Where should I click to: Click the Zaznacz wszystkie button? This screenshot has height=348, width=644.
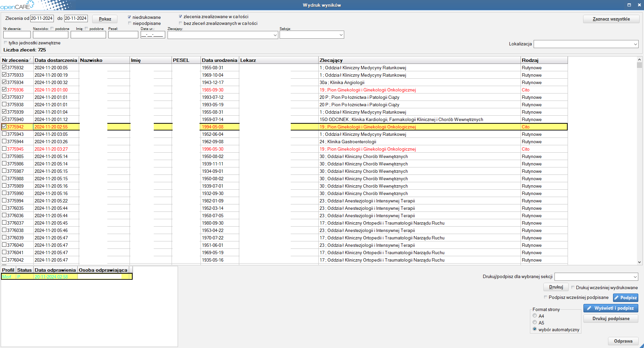[611, 19]
